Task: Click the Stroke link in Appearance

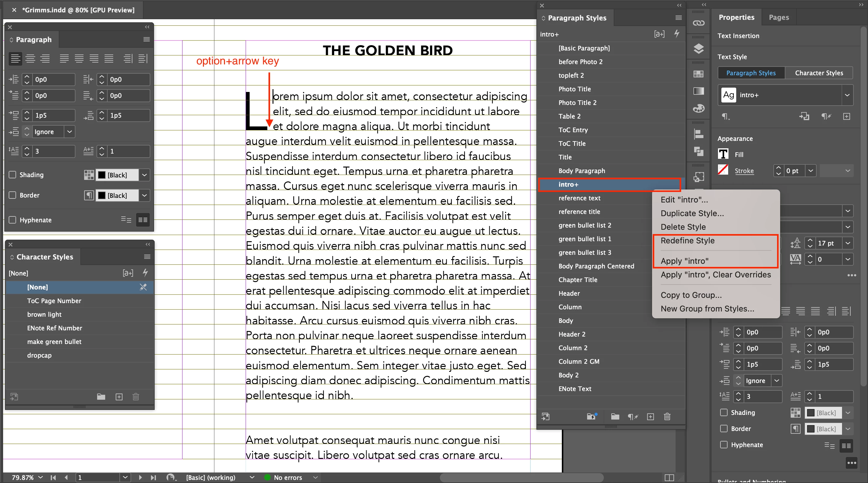Action: coord(744,171)
